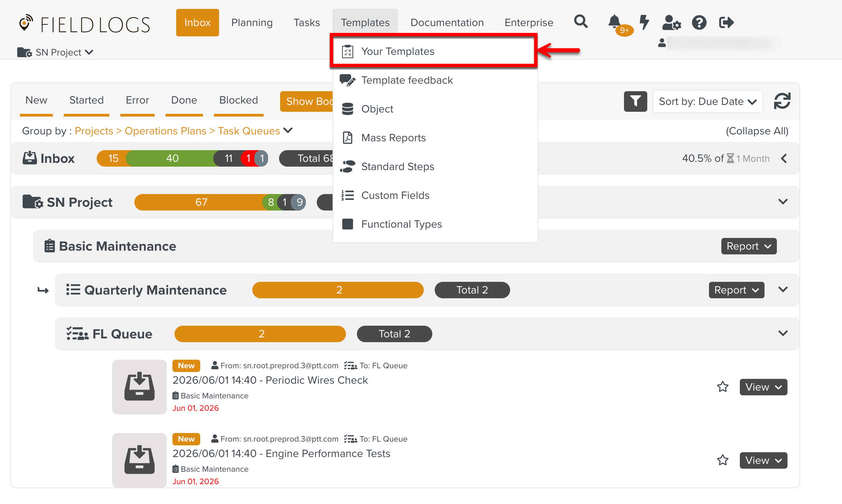Select Mass Reports menu entry
The height and width of the screenshot is (504, 842).
[435, 138]
